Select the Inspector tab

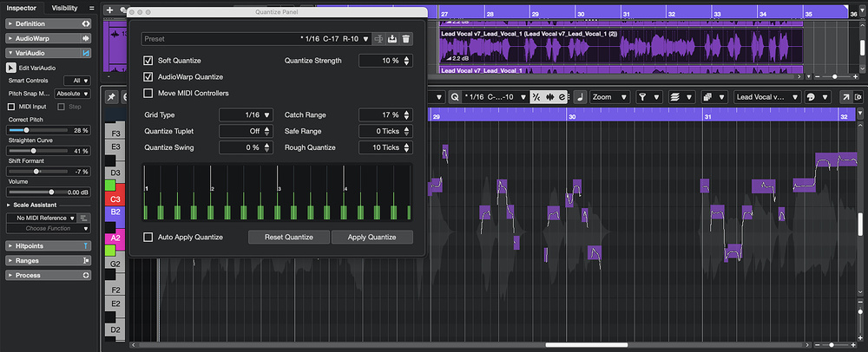[x=22, y=8]
